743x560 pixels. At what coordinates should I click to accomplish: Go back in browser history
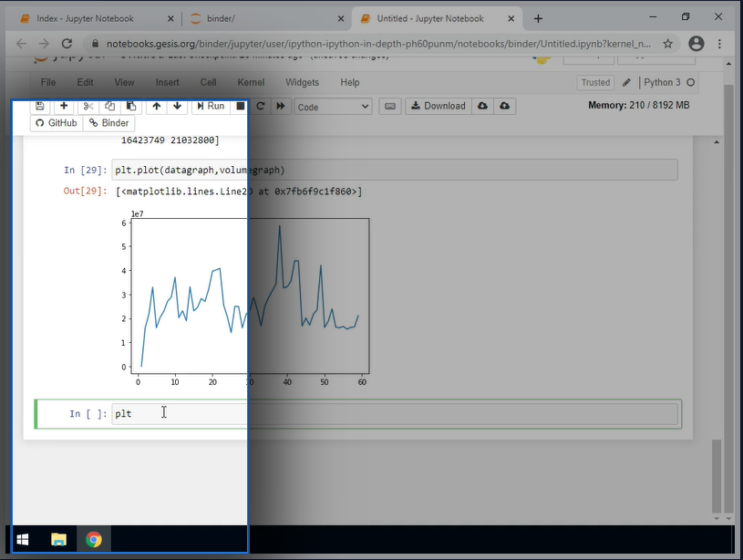point(21,44)
